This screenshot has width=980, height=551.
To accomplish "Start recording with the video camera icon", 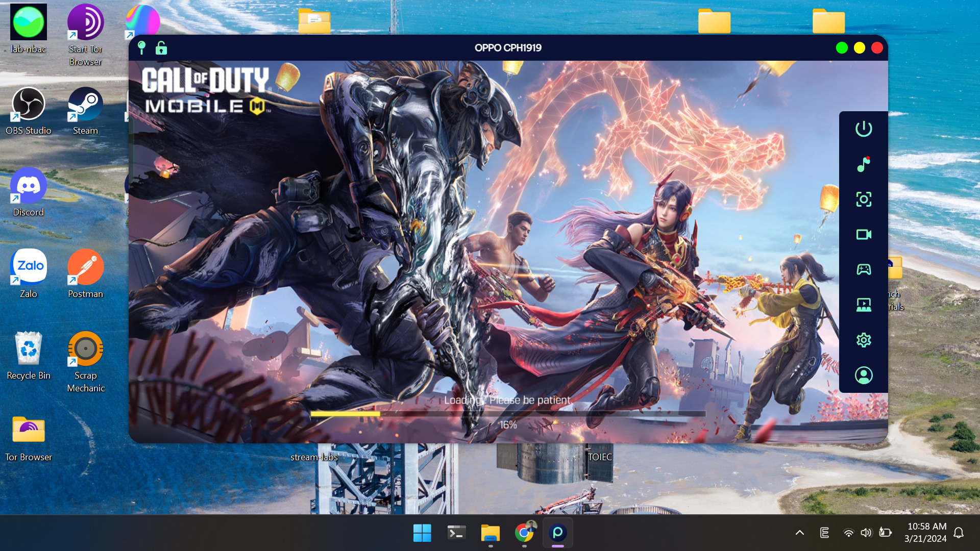I will click(864, 234).
